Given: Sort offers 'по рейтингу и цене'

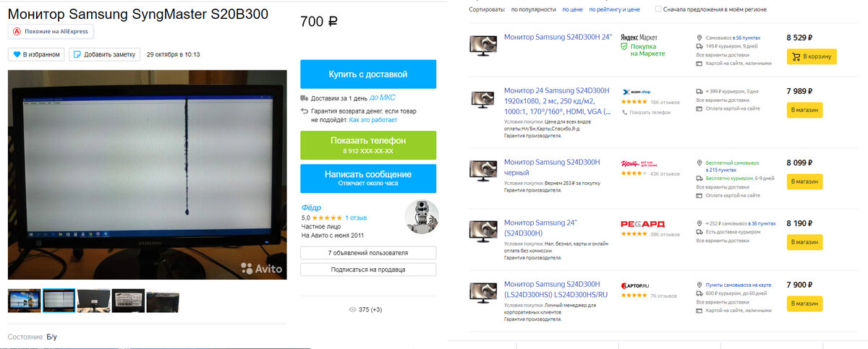Looking at the screenshot, I should tap(614, 9).
